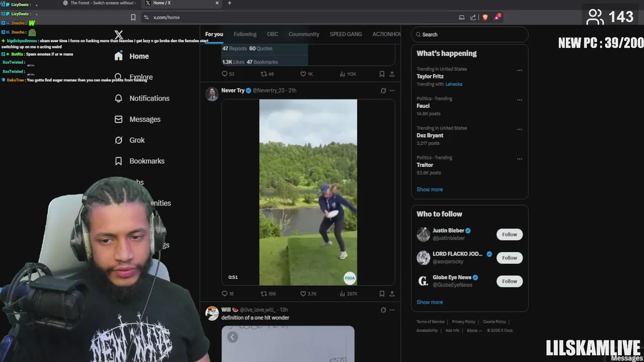Click previous arrow on Will's post image
This screenshot has height=362, width=644.
(232, 337)
